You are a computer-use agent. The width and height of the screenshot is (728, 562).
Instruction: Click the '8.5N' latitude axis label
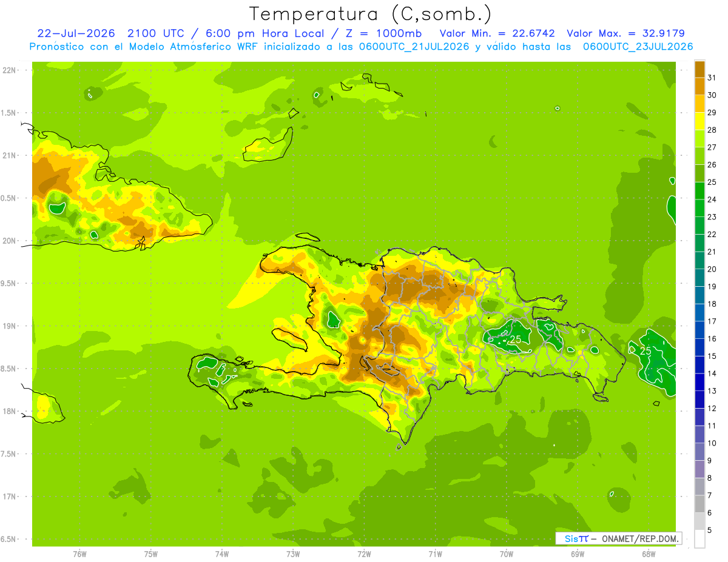click(9, 369)
